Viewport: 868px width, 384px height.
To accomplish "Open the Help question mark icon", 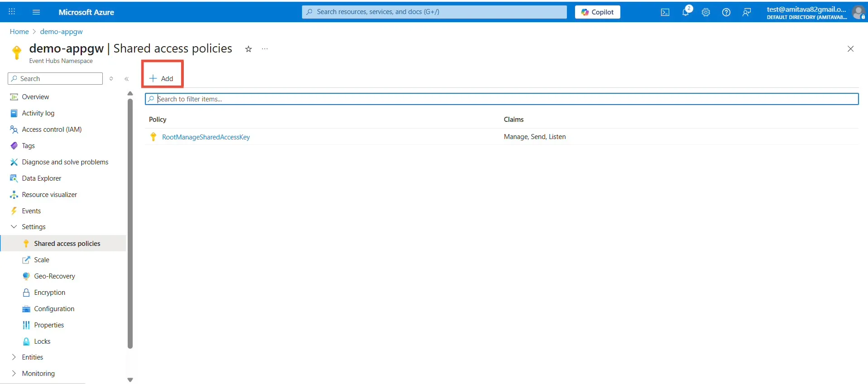I will click(726, 12).
